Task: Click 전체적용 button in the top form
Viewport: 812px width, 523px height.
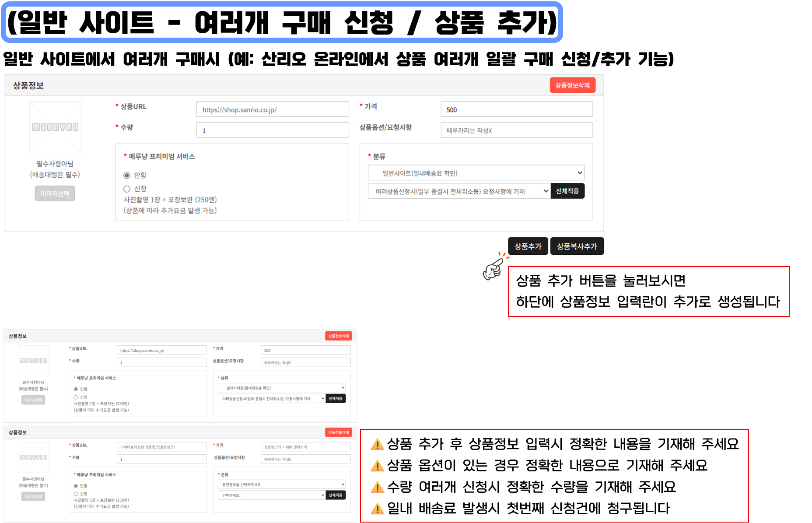Action: coord(567,191)
